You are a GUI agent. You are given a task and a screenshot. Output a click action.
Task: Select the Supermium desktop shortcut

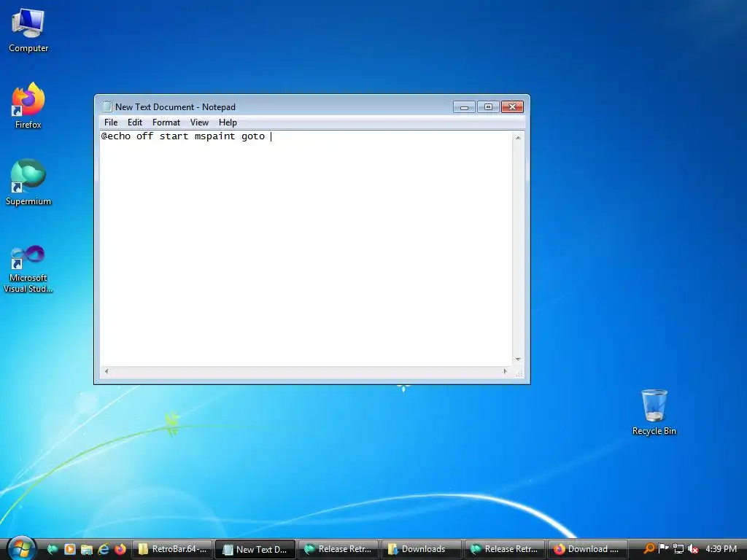point(28,183)
